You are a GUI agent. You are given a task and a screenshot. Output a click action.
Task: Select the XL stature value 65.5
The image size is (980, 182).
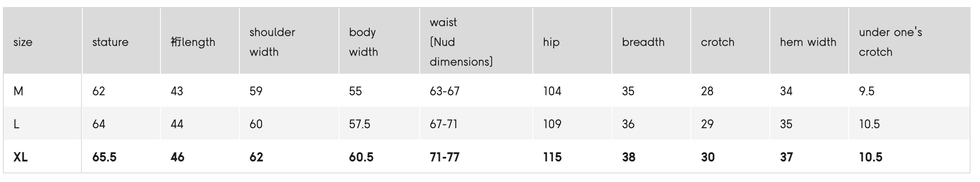[x=105, y=157]
